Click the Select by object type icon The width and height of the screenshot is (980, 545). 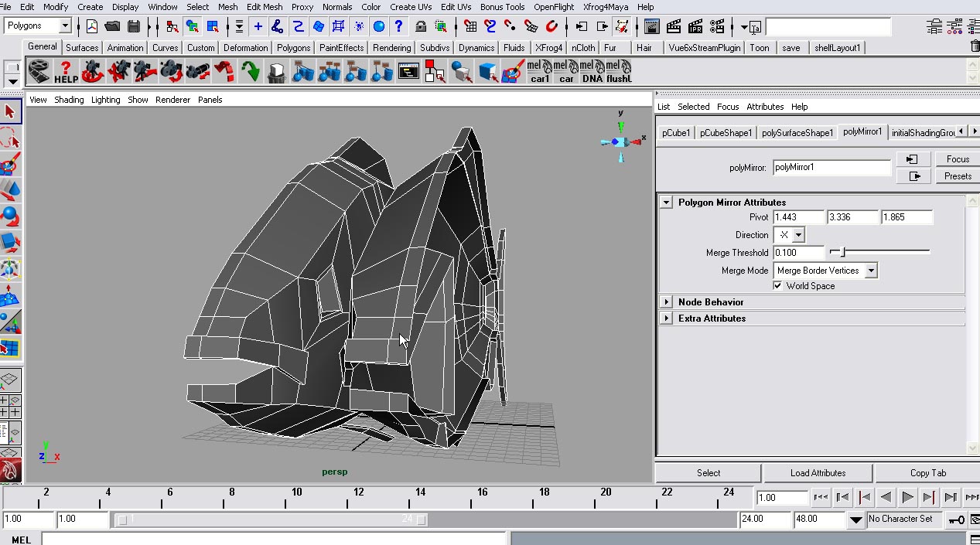pos(192,26)
